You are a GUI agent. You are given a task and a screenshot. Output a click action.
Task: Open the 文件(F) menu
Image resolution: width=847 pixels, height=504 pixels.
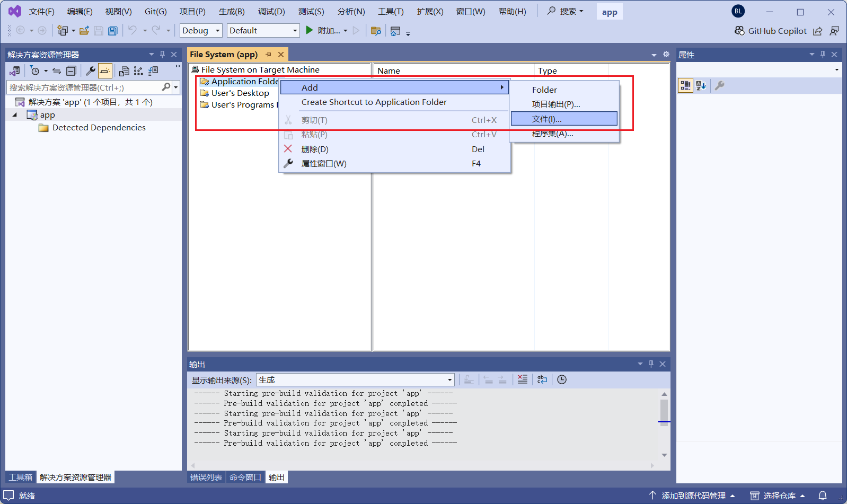tap(42, 12)
